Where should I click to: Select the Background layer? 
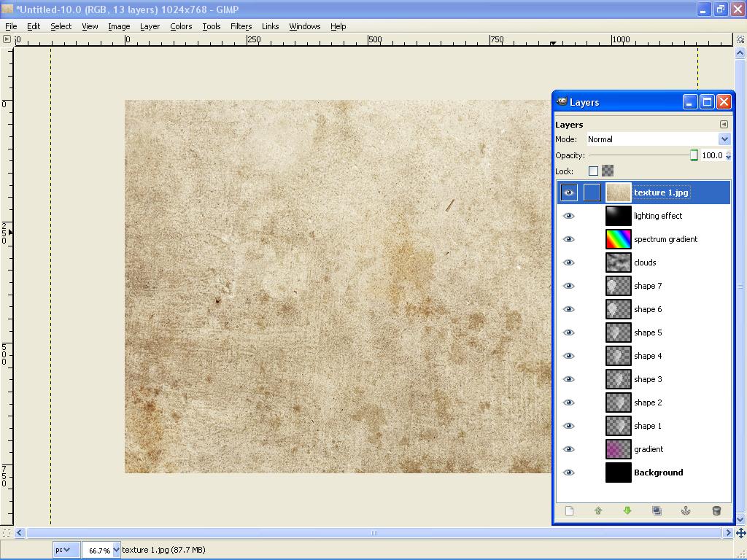[x=643, y=472]
